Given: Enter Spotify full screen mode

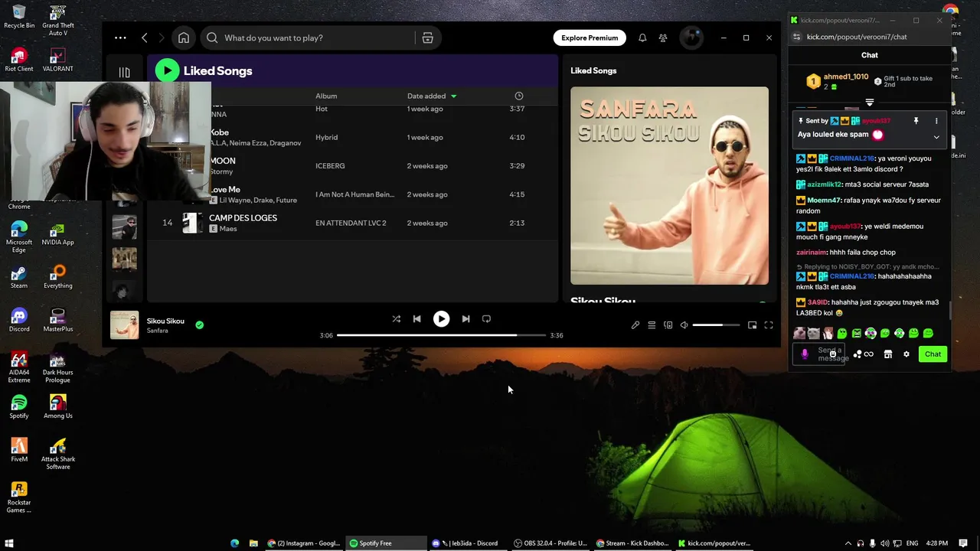Looking at the screenshot, I should click(769, 325).
